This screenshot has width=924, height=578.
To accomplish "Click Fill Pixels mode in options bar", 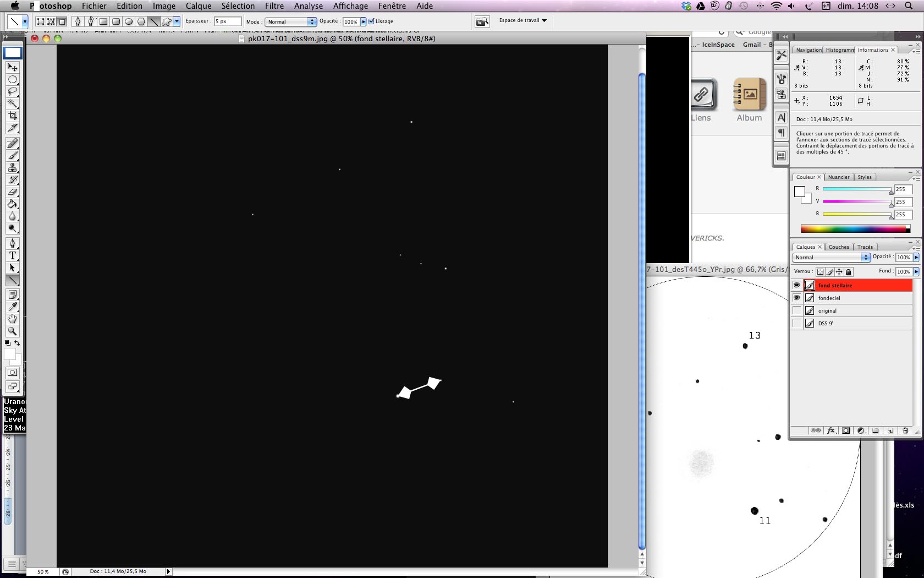I will click(62, 21).
